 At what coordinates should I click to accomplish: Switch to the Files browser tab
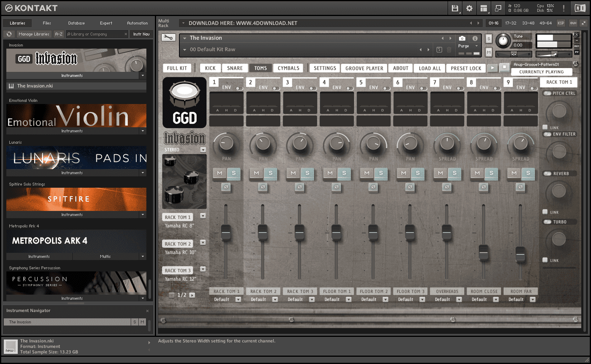click(47, 23)
